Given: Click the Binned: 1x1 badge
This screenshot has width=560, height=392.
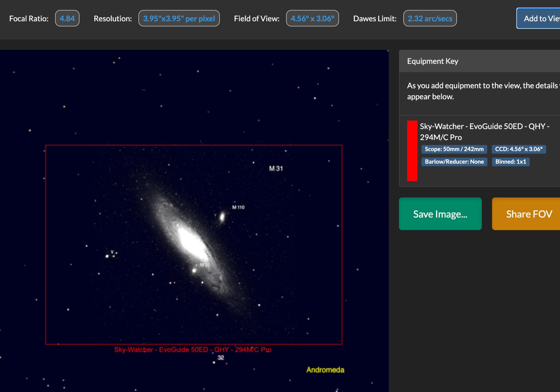Looking at the screenshot, I should pos(511,162).
